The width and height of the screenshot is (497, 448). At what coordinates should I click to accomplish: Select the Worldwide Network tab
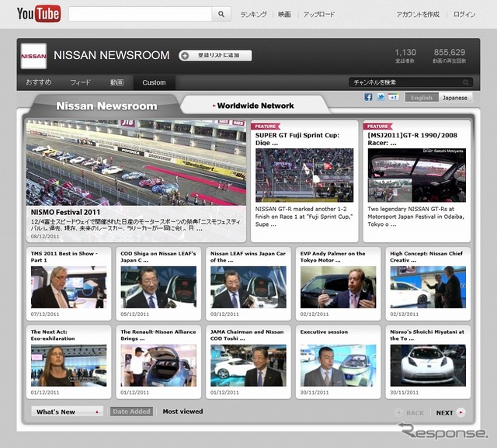click(254, 106)
